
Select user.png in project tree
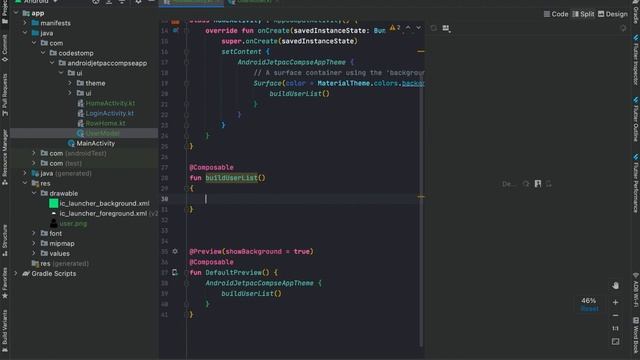[x=73, y=223]
